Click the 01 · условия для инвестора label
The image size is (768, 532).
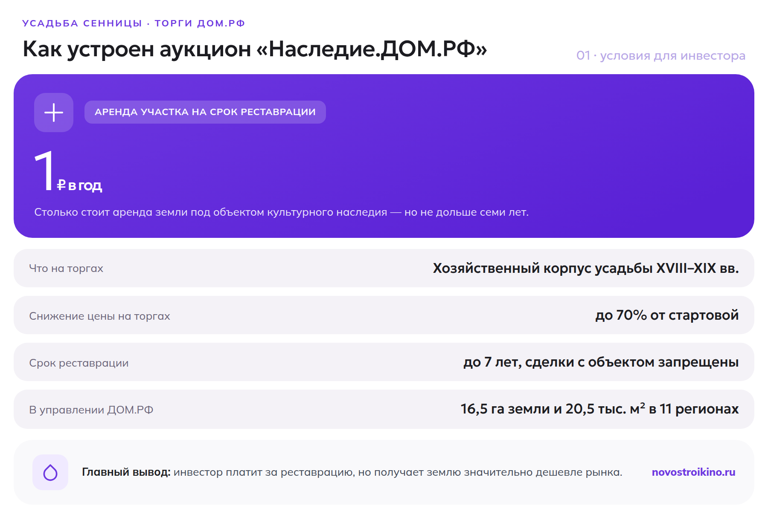click(x=660, y=55)
